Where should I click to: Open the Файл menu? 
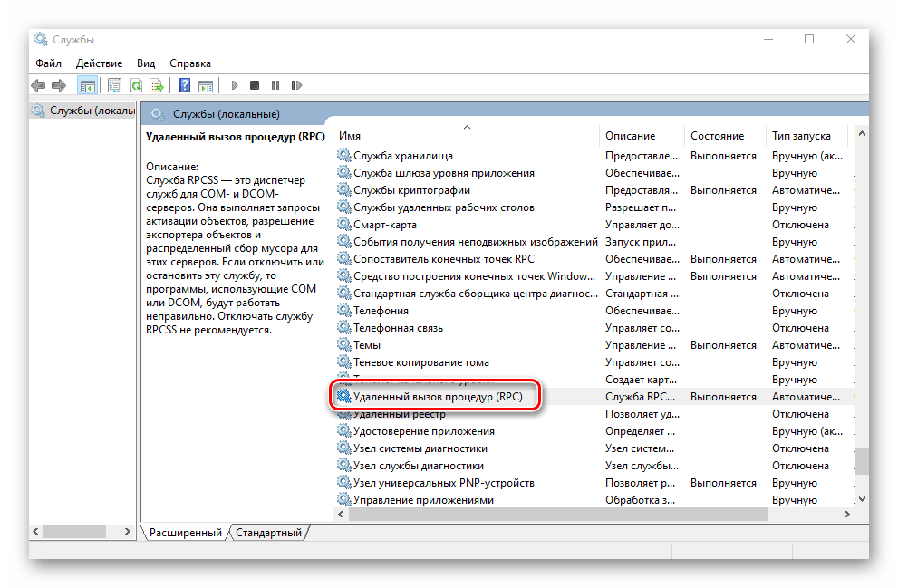[48, 63]
